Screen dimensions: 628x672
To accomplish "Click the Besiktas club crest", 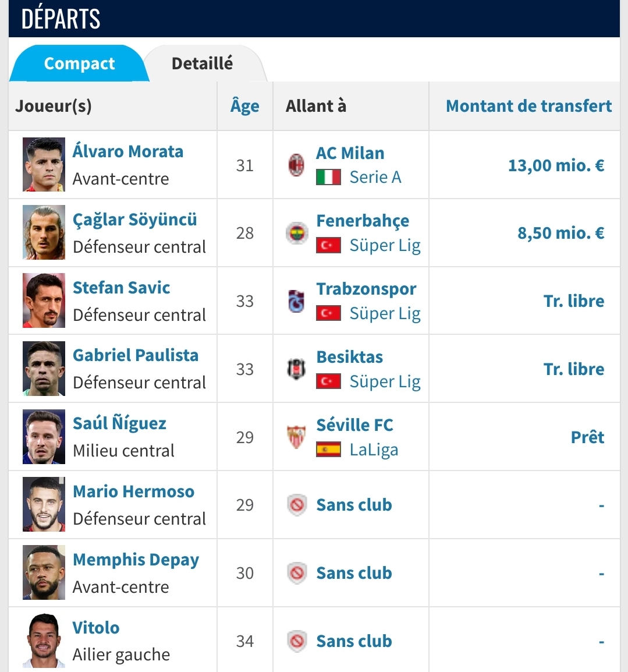I will pos(296,369).
